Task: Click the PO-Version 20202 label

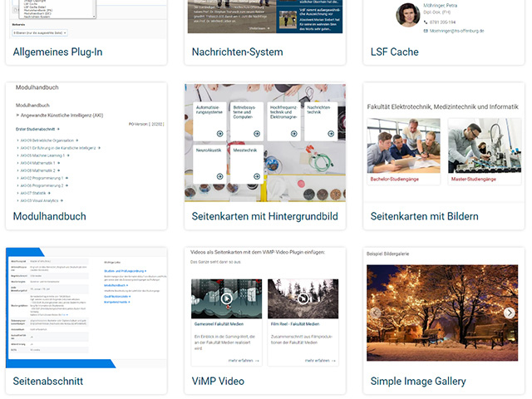Action: (146, 124)
